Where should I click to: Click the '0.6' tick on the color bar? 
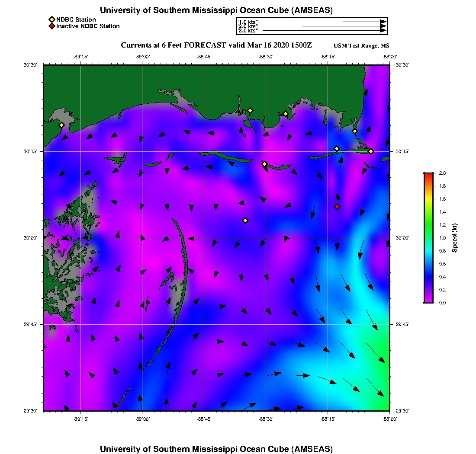coord(442,264)
